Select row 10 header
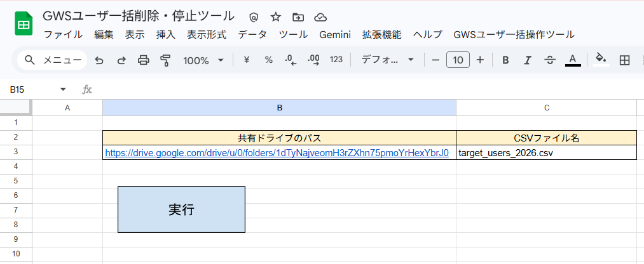Screen dimensions: 644x264 click(16, 254)
